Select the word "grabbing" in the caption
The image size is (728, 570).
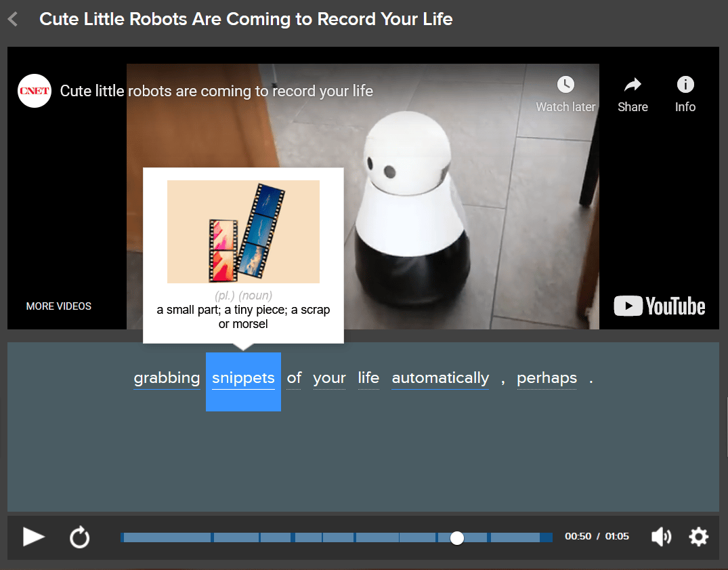[x=167, y=378]
